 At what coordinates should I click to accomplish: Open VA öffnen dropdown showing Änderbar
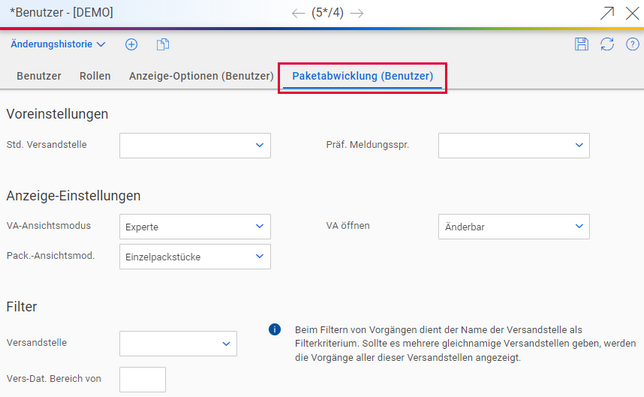tap(514, 227)
